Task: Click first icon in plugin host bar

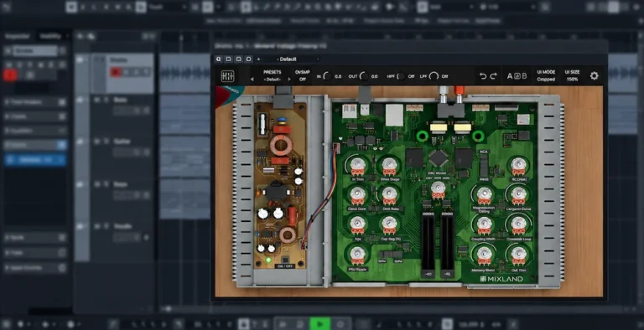Action: point(219,59)
